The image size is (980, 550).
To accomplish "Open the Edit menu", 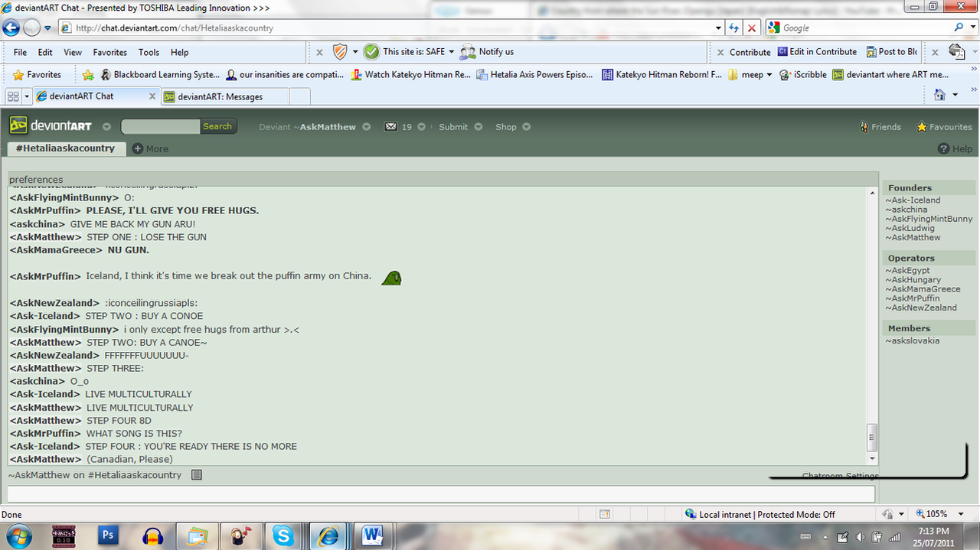I will [45, 52].
